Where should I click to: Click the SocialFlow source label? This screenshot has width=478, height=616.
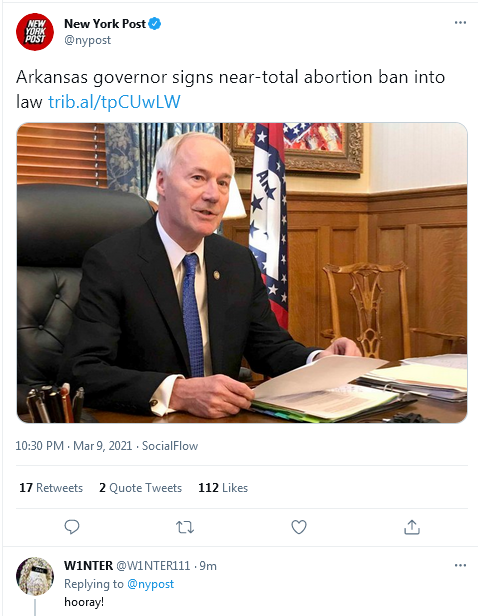(x=170, y=446)
